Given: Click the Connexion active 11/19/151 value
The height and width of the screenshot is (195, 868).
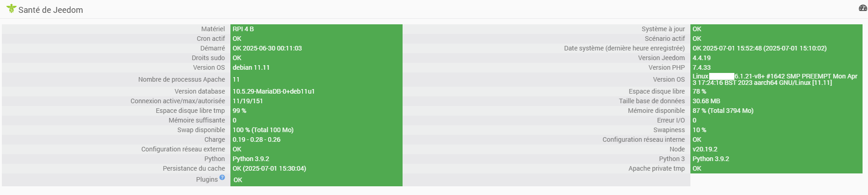Looking at the screenshot, I should point(248,101).
